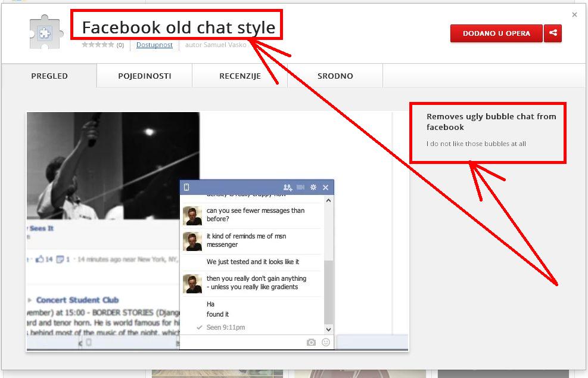Click the 'Seen 9:11pm' status text
The height and width of the screenshot is (378, 588).
(225, 327)
